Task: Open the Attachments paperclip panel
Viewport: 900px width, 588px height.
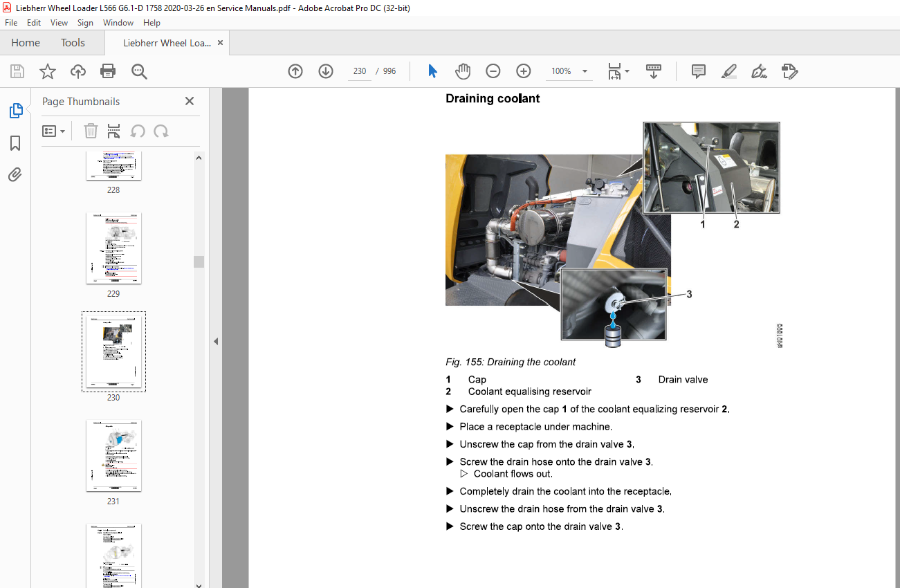Action: (x=15, y=175)
